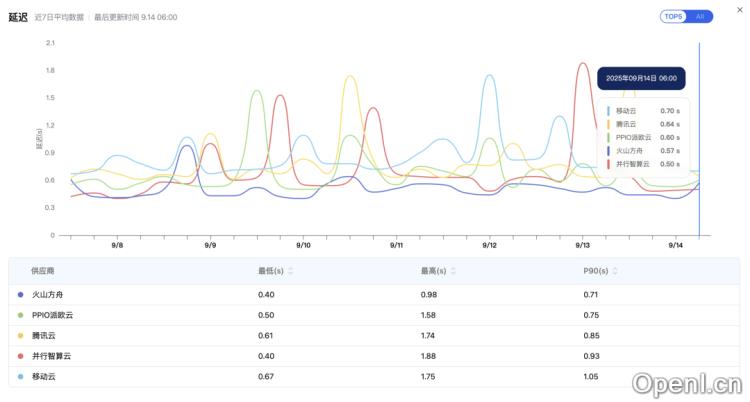Click the 9/13 date label on x-axis
This screenshot has width=750, height=402.
click(x=582, y=246)
